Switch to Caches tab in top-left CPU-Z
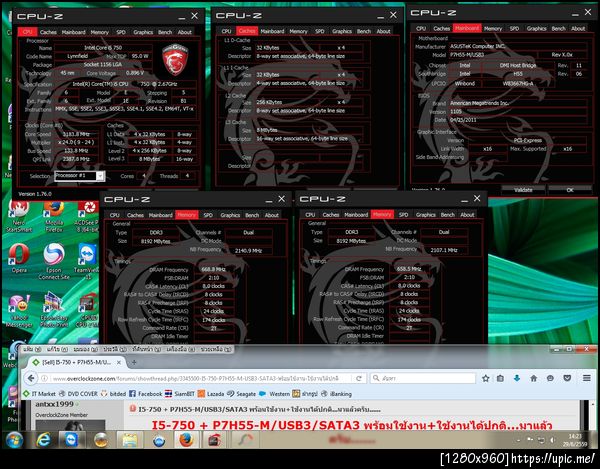 pos(48,32)
